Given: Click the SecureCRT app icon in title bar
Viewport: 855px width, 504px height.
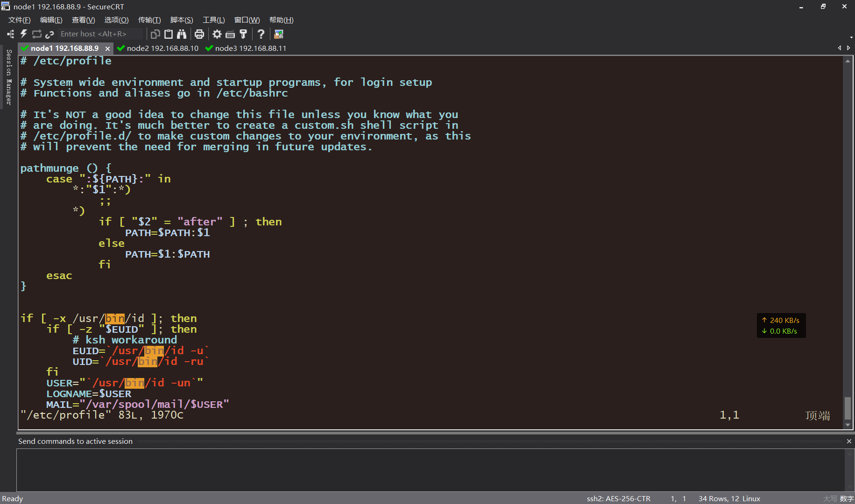Looking at the screenshot, I should point(6,7).
